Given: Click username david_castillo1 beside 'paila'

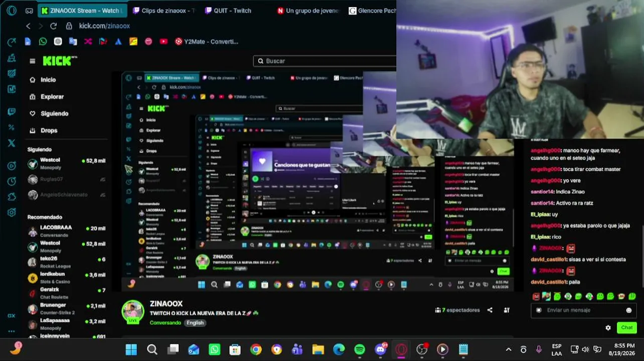Looking at the screenshot, I should pyautogui.click(x=549, y=282).
